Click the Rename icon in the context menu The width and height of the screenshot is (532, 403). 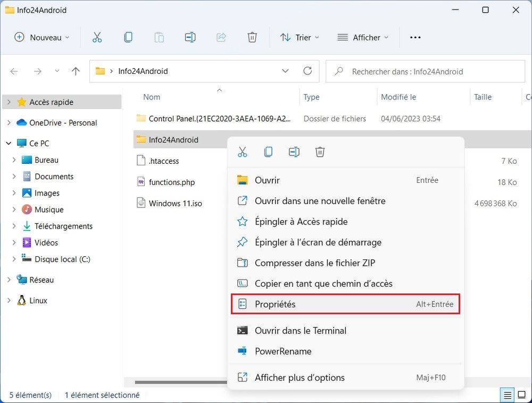pyautogui.click(x=294, y=152)
